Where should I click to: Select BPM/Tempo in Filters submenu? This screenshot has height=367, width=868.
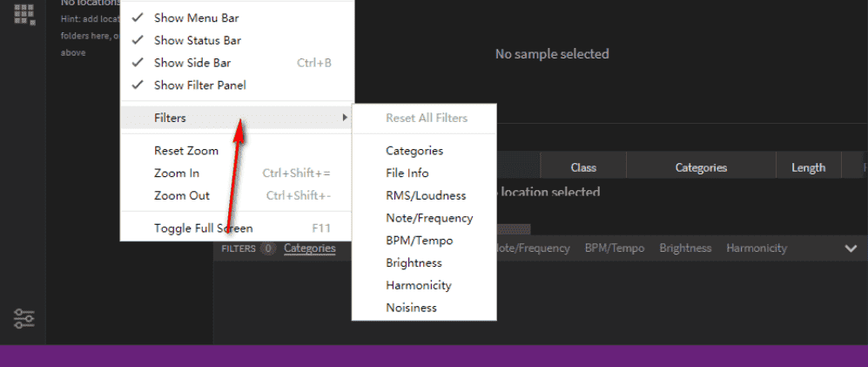424,241
